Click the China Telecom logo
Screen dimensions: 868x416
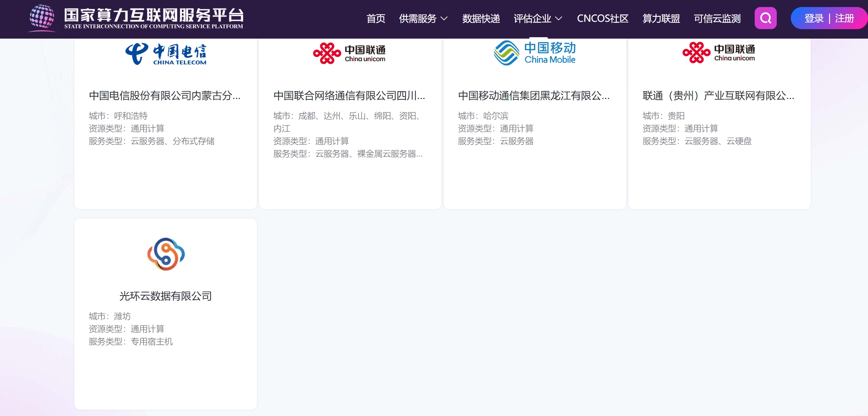tap(166, 54)
